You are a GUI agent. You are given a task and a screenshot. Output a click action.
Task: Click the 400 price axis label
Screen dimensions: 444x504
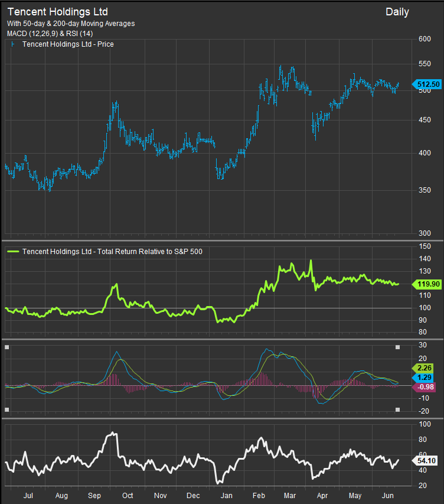[x=425, y=153]
